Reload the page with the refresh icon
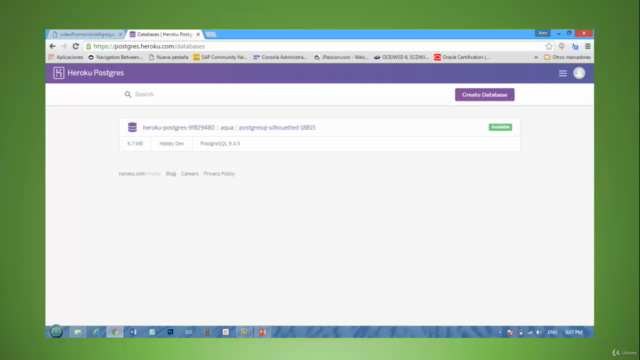640x360 pixels. pos(76,46)
